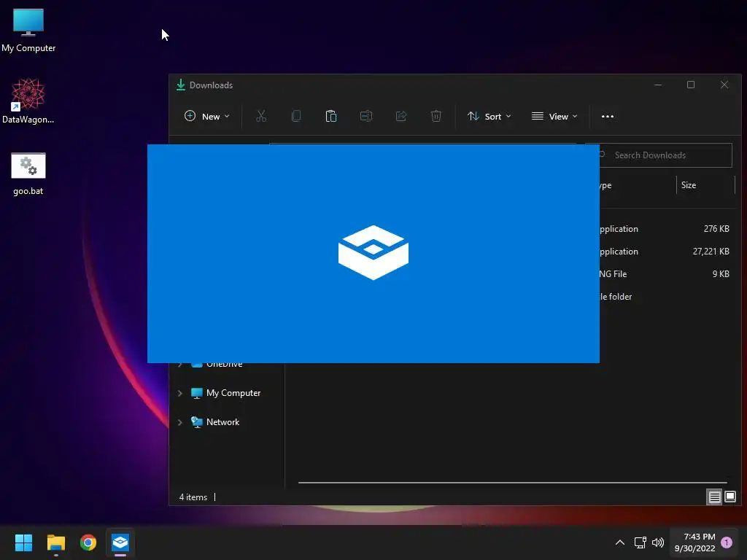
Task: Switch to details view layout icon
Action: pos(715,497)
